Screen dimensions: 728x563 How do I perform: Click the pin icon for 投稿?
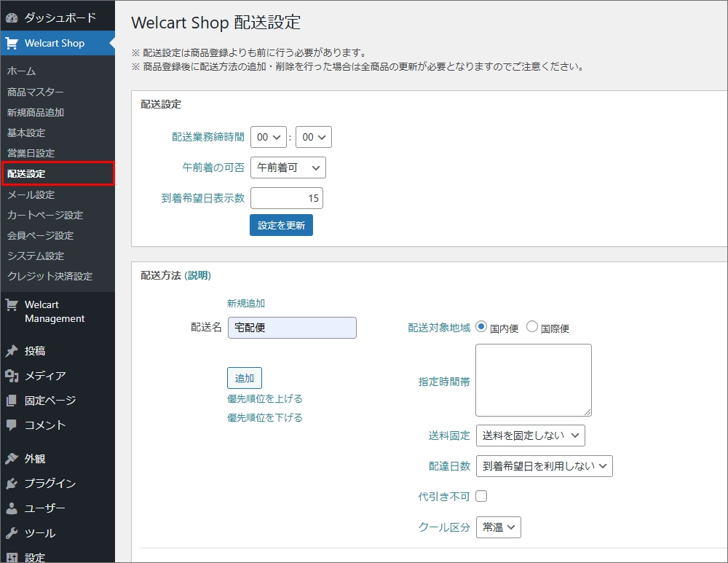point(12,351)
